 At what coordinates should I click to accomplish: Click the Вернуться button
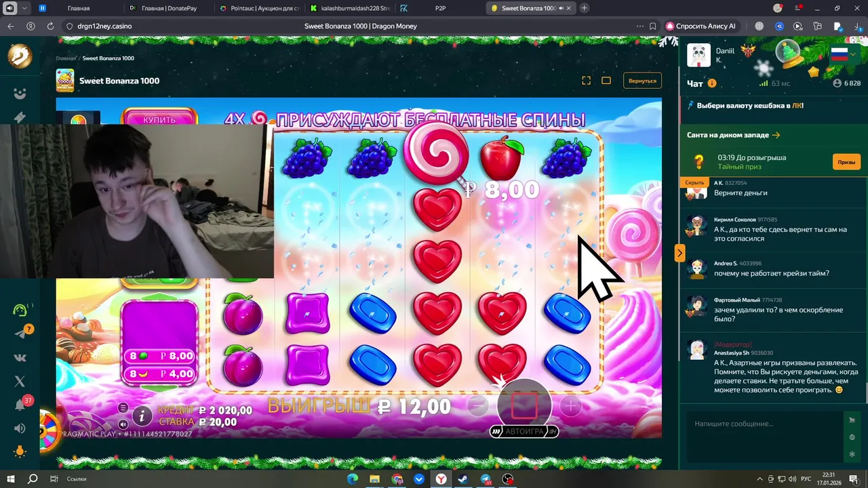642,81
